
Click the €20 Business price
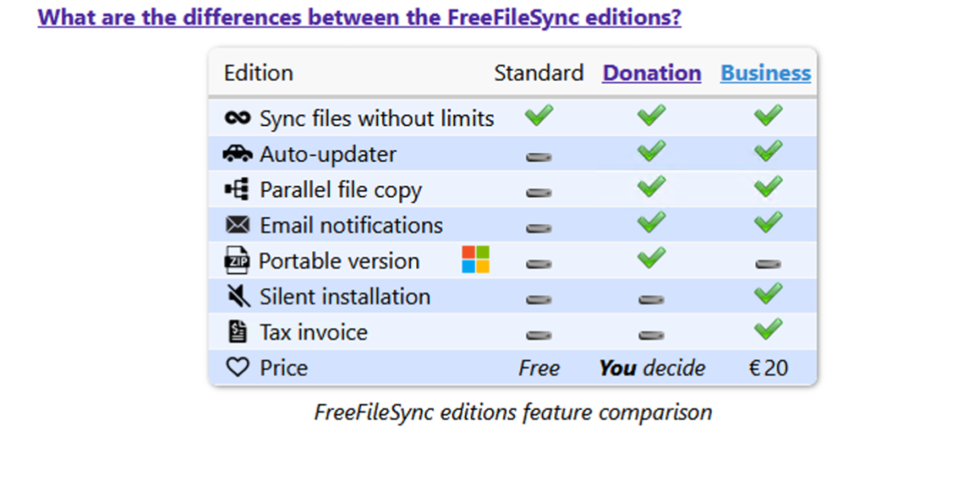point(768,368)
